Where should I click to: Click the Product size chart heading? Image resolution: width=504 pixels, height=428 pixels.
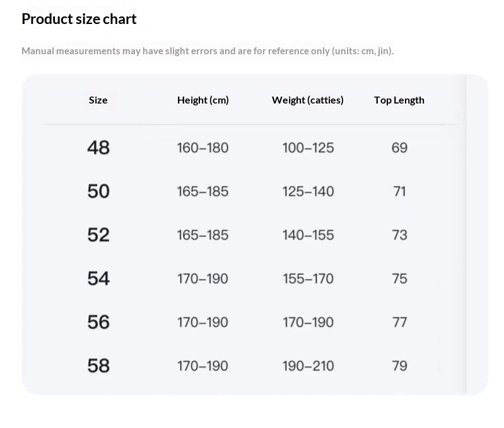(x=79, y=20)
